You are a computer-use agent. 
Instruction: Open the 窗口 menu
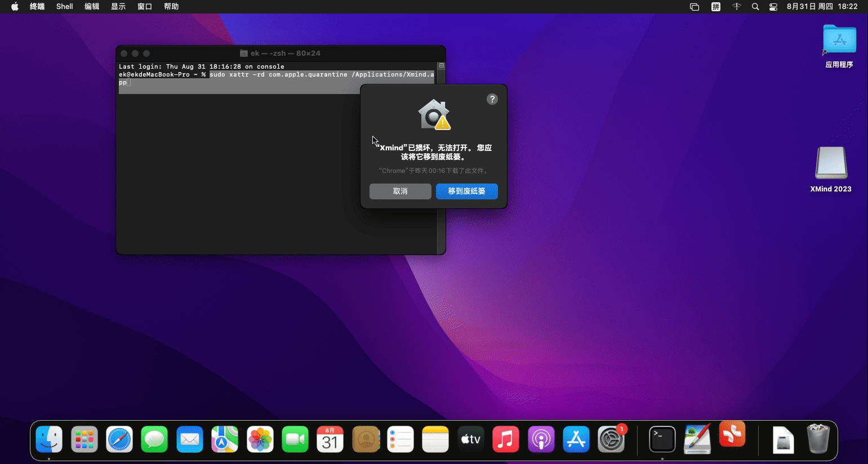point(145,7)
